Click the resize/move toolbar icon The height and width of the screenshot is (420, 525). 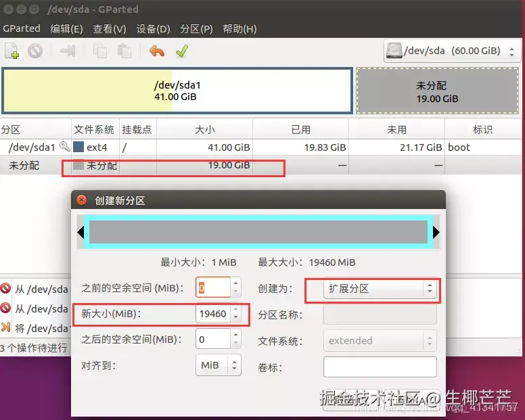pyautogui.click(x=67, y=51)
